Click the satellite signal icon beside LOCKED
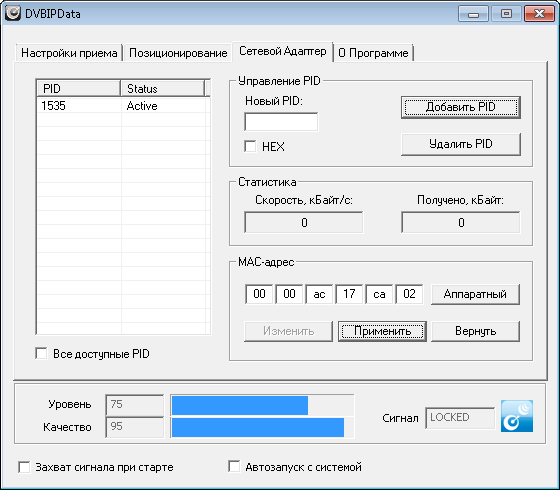560x490 pixels. tap(517, 416)
